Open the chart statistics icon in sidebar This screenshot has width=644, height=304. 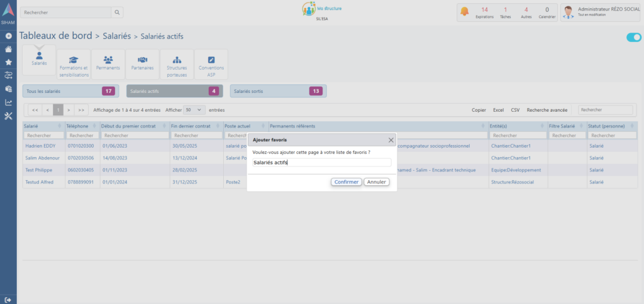[x=8, y=102]
